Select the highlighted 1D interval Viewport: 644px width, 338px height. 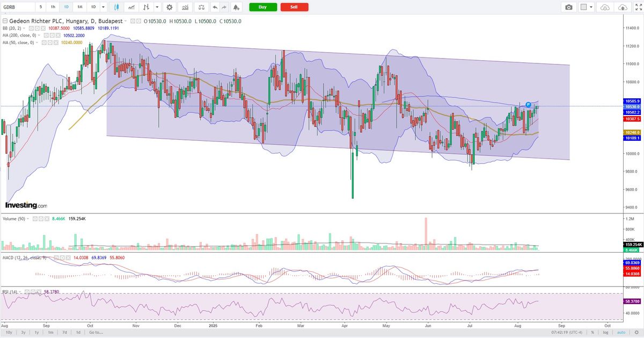[66, 7]
